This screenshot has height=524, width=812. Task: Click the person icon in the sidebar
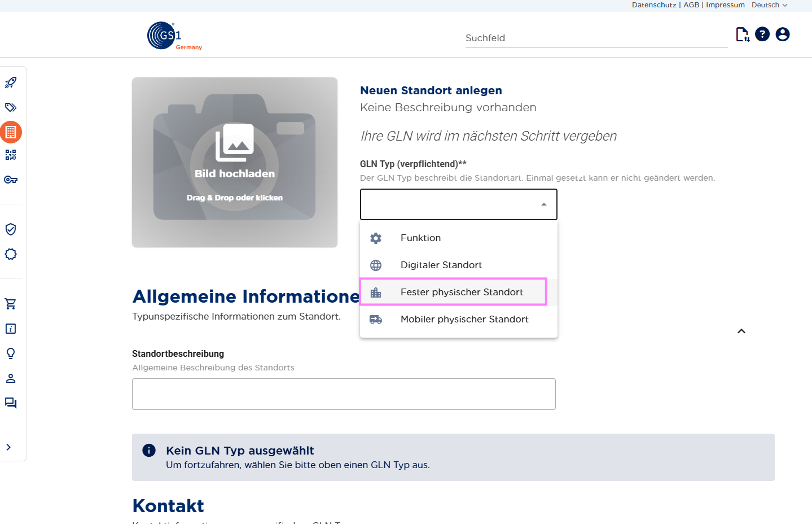[11, 378]
